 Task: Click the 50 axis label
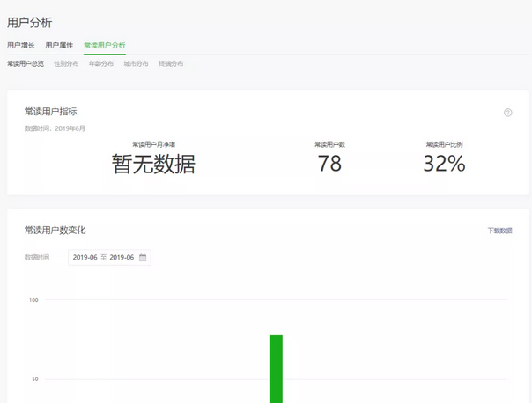pyautogui.click(x=35, y=379)
